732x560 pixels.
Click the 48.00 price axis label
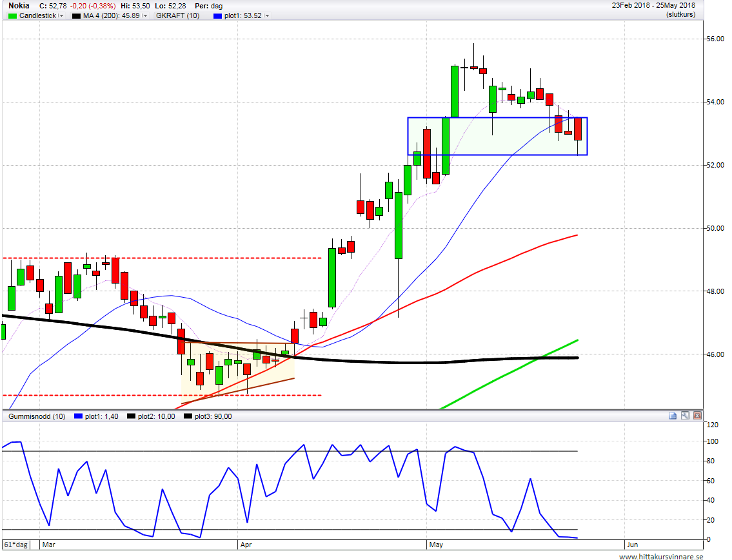pos(715,291)
